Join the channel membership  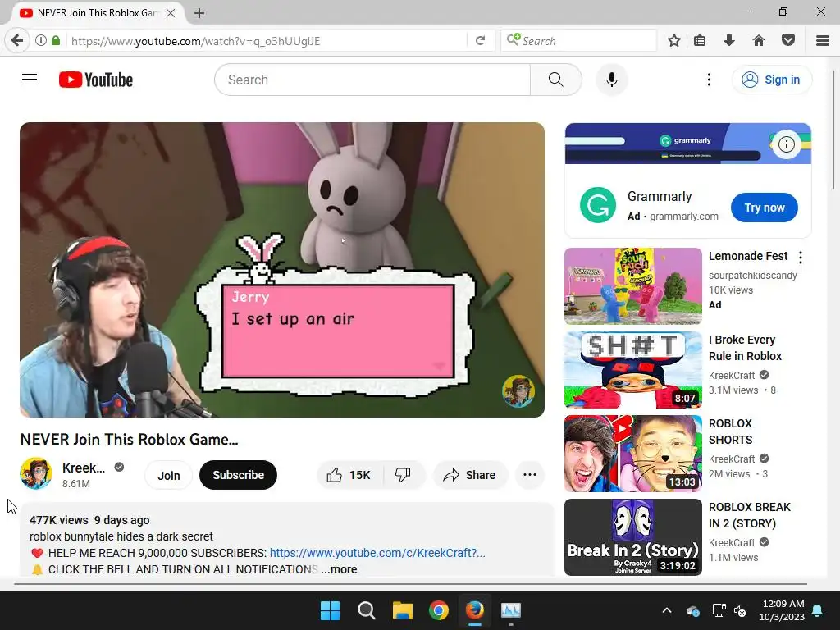169,475
